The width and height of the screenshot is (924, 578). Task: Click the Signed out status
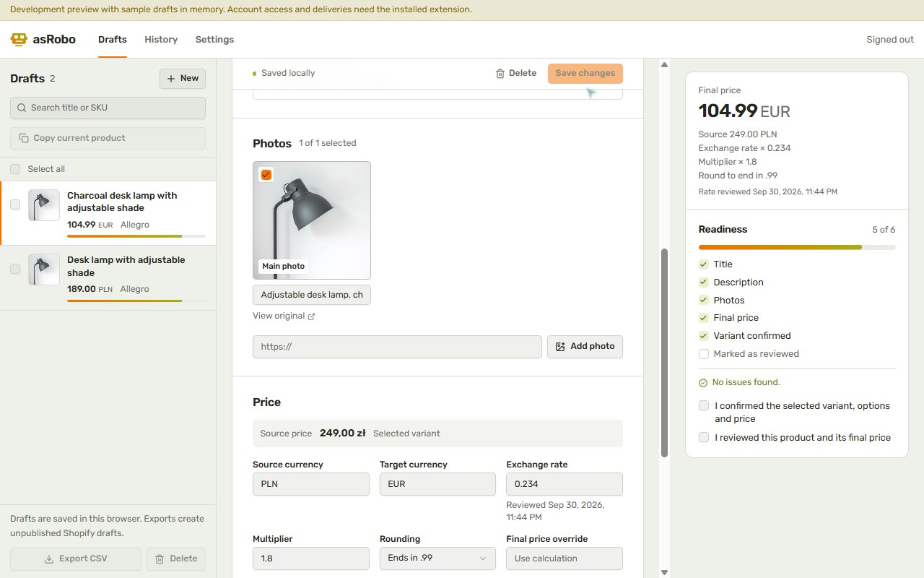[890, 40]
